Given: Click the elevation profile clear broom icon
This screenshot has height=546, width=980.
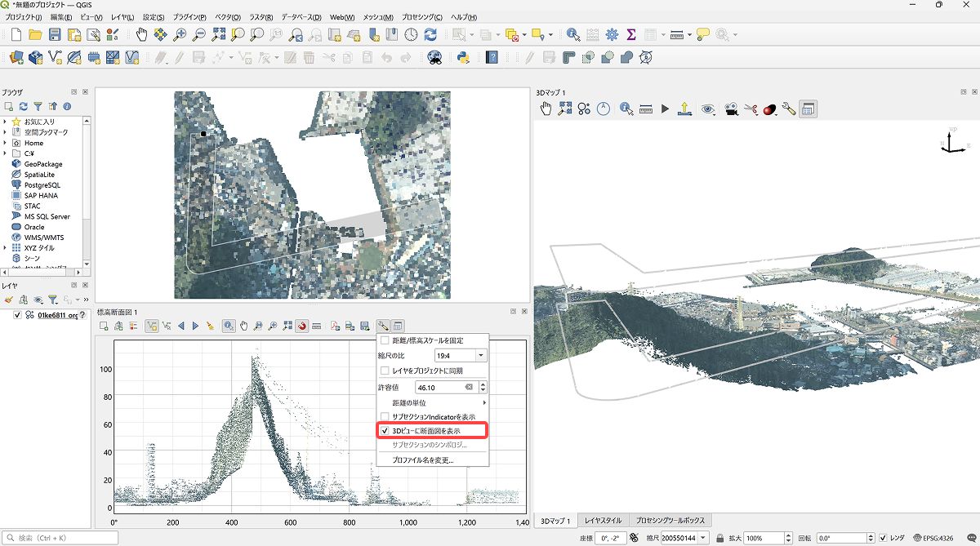Looking at the screenshot, I should pos(210,326).
